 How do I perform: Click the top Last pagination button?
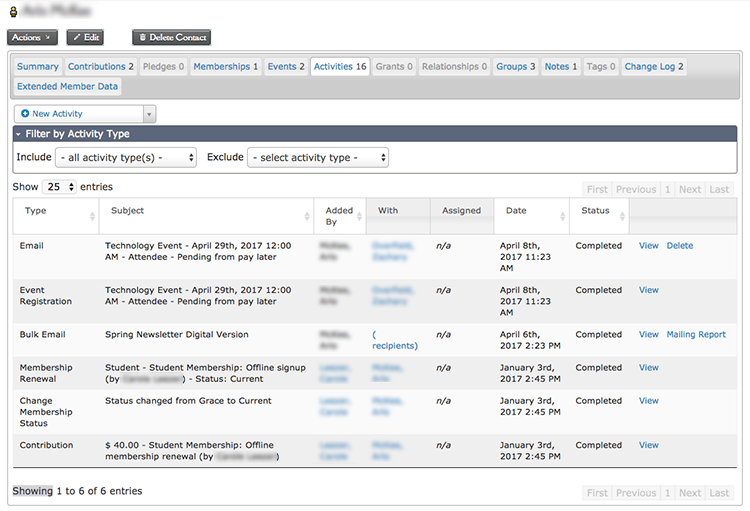point(719,189)
